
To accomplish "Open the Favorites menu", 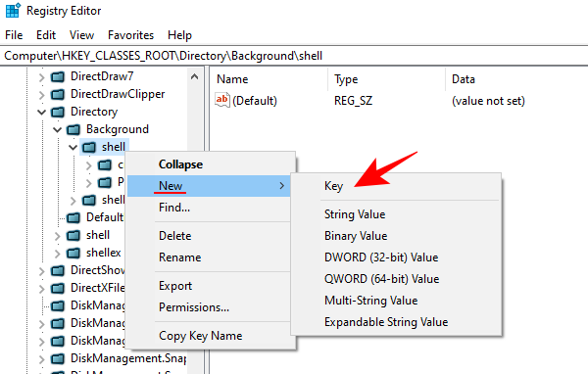I will coord(131,35).
